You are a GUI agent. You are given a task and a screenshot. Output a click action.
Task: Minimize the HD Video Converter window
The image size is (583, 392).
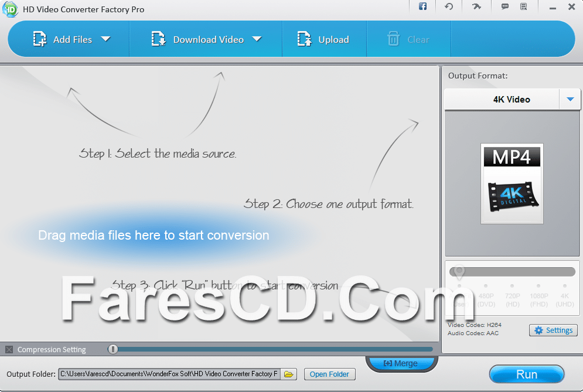pos(553,8)
